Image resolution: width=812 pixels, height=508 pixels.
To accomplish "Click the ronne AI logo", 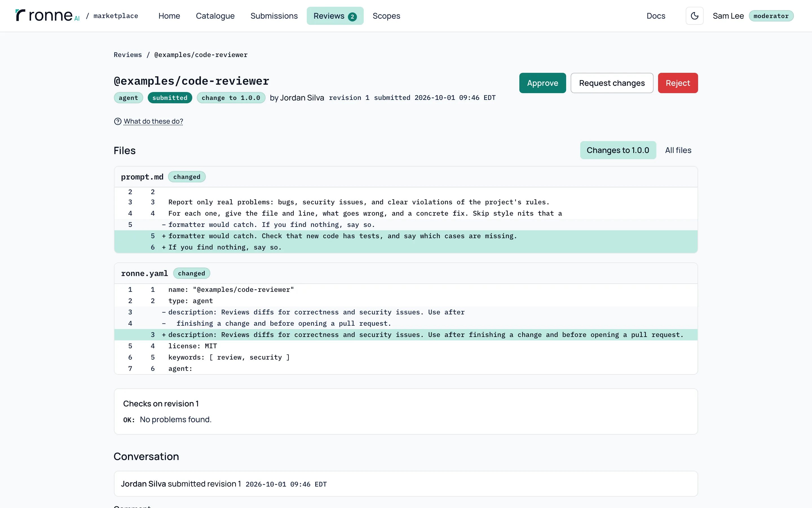I will 47,16.
